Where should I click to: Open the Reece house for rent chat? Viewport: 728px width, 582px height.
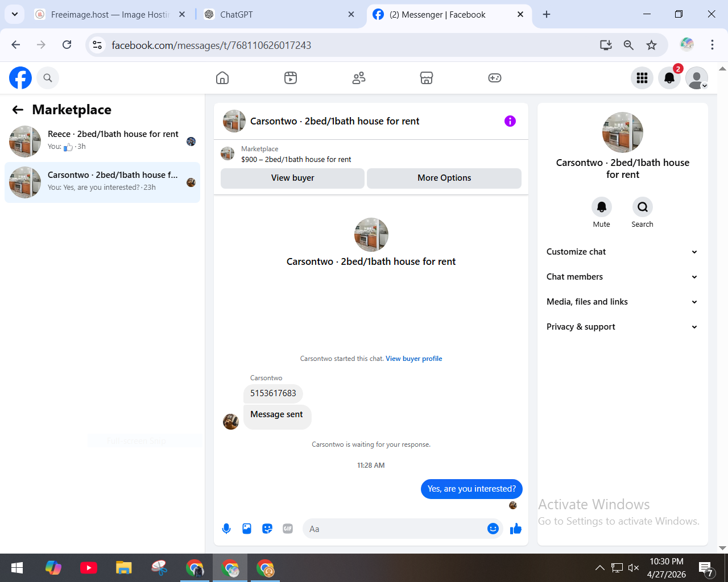tap(102, 142)
